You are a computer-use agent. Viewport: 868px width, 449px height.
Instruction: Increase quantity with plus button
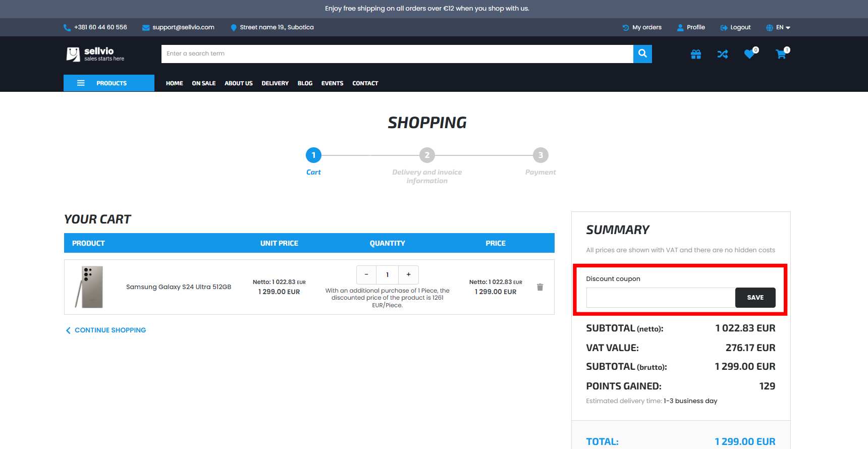coord(408,274)
